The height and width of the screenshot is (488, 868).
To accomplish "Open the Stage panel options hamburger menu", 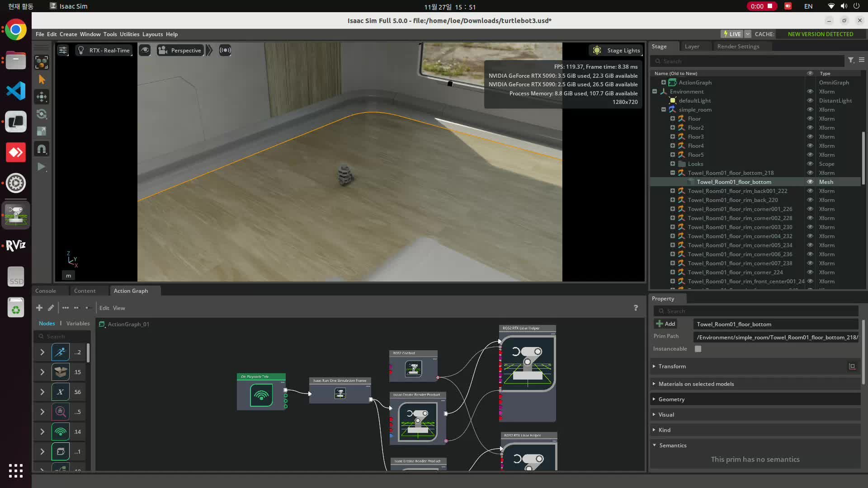I will tap(862, 60).
